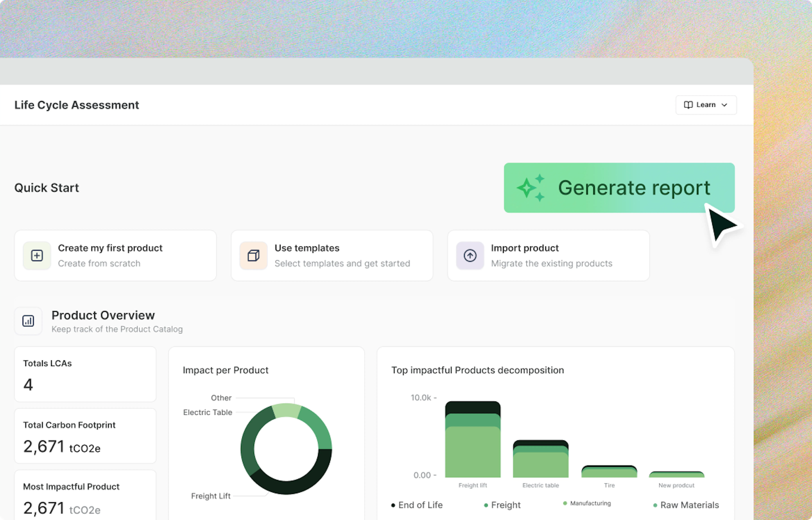Toggle the Freight legend series
The width and height of the screenshot is (812, 520).
(x=502, y=505)
